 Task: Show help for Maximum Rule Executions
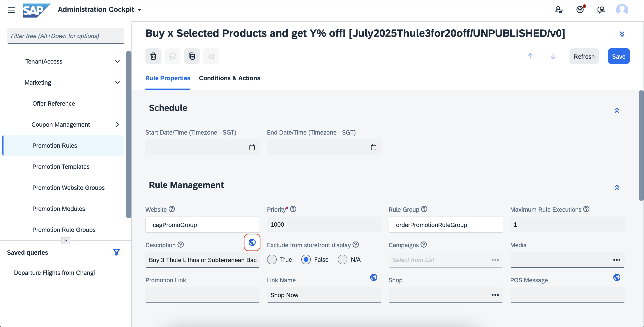[x=586, y=209]
